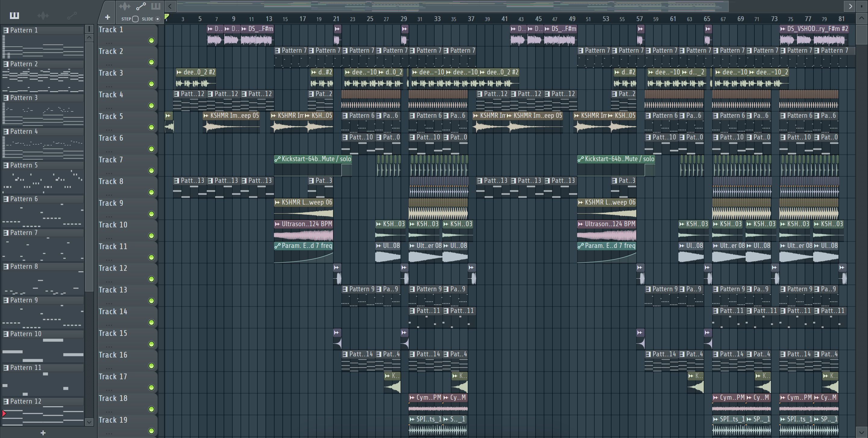Screen dimensions: 868x438
Task: Click the down arrow of the pattern list scrollbar
Action: (89, 421)
